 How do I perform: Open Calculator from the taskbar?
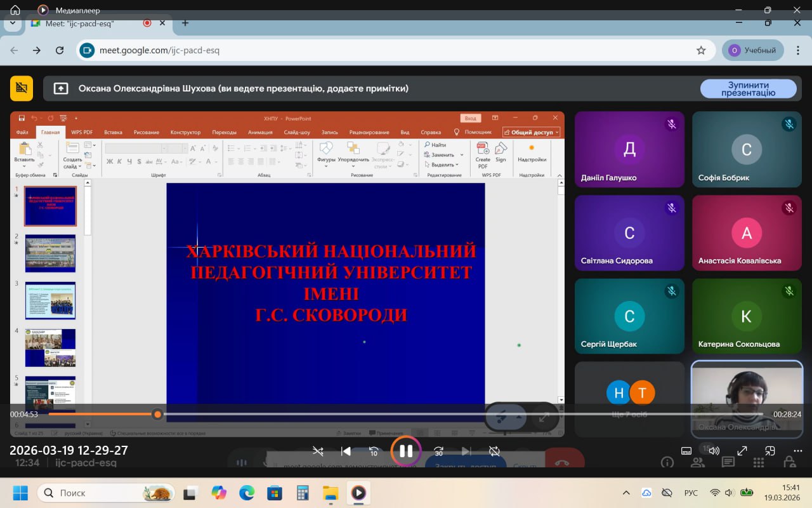pos(303,493)
